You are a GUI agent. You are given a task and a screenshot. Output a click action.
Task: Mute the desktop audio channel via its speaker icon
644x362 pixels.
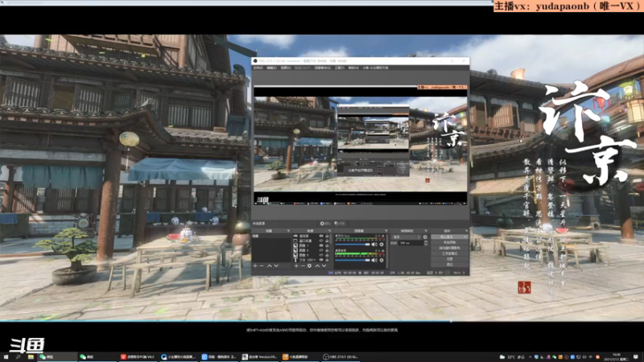pyautogui.click(x=374, y=260)
